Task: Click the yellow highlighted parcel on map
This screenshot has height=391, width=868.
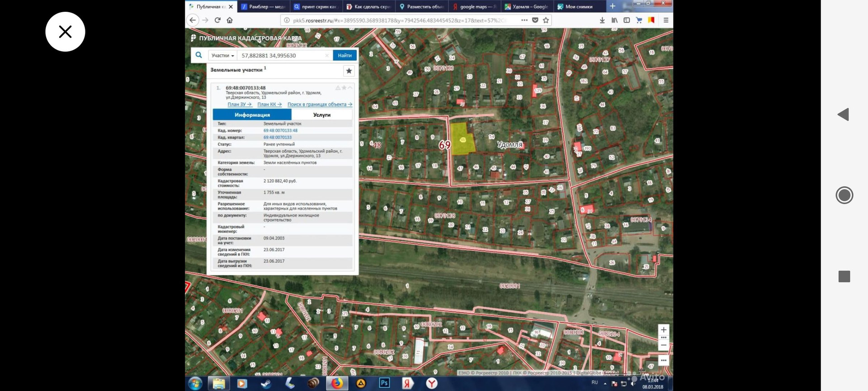Action: pos(462,140)
